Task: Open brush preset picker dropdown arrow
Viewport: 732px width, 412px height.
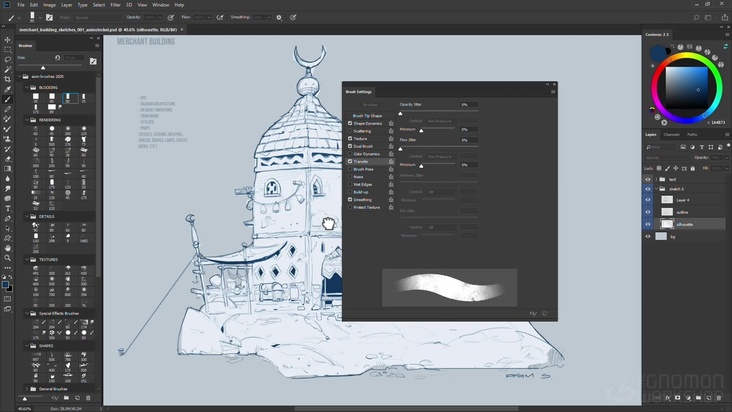Action: (40, 18)
